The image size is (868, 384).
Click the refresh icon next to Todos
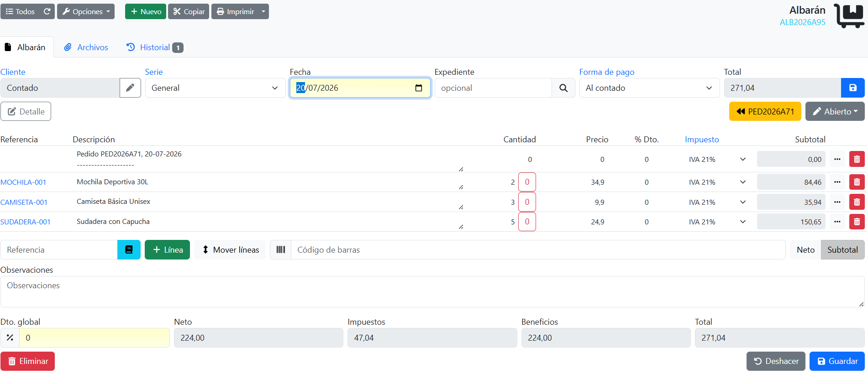[x=47, y=11]
